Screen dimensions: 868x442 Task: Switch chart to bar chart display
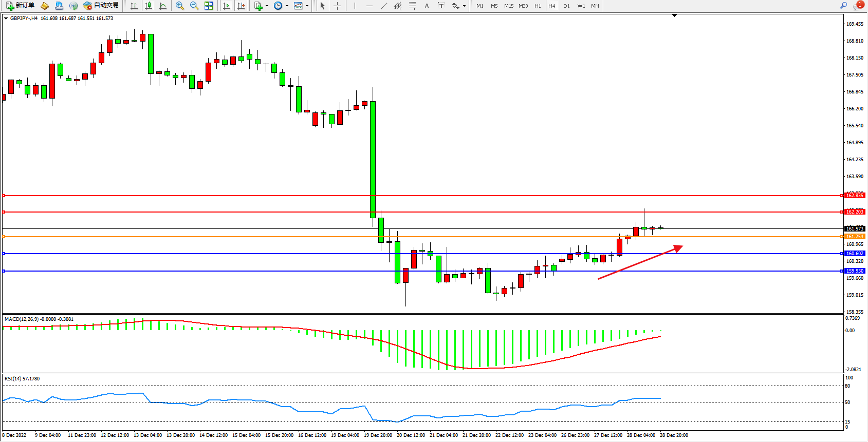pos(134,6)
